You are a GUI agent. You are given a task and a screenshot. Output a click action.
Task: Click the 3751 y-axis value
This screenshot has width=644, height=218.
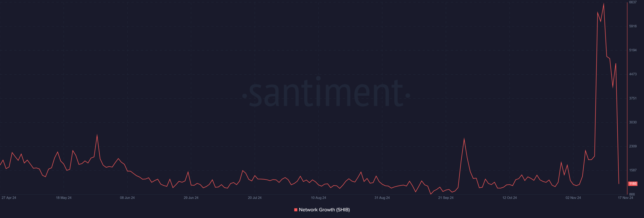[x=633, y=98]
